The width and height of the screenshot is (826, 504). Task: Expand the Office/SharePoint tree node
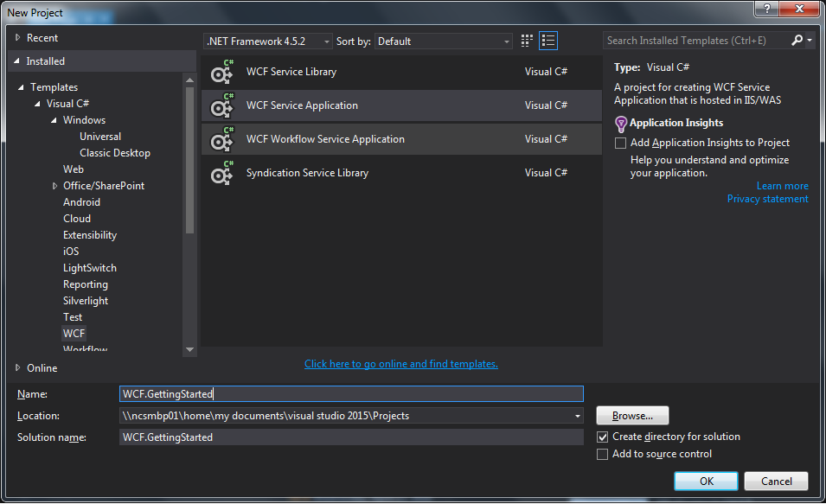[x=54, y=185]
